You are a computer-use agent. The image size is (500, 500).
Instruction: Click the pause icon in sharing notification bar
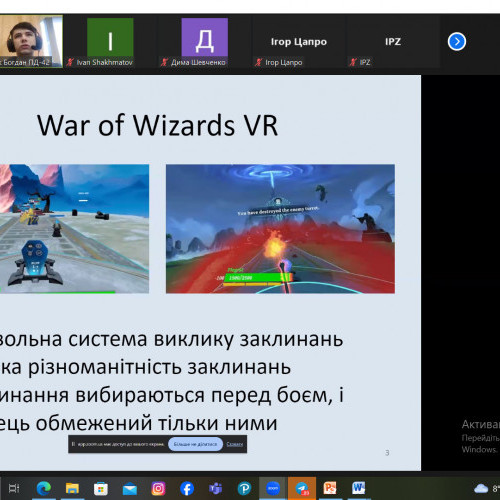point(73,444)
